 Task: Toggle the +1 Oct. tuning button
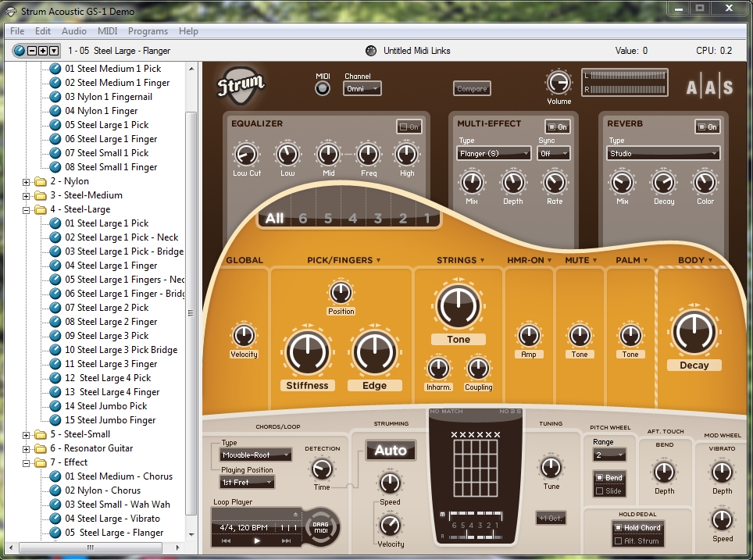pyautogui.click(x=551, y=519)
